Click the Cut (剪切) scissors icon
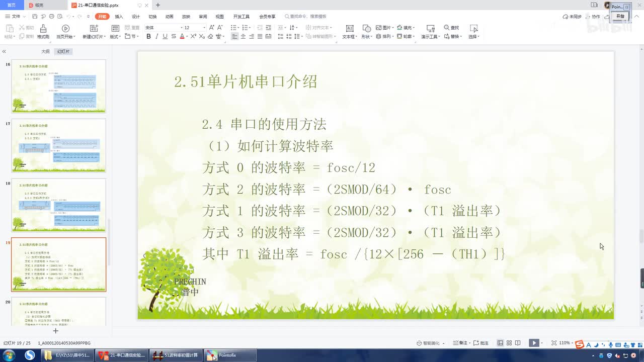This screenshot has width=644, height=362. [x=27, y=28]
